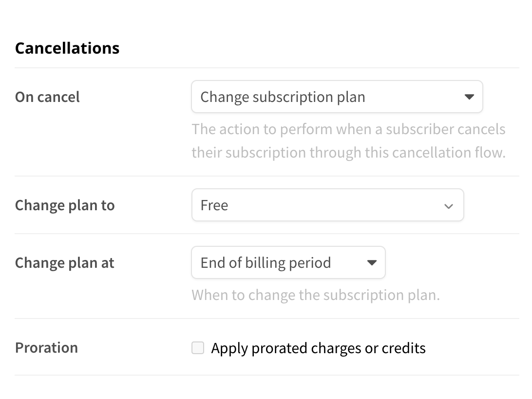This screenshot has width=532, height=399.
Task: Enable the Proration checkbox
Action: coord(198,348)
